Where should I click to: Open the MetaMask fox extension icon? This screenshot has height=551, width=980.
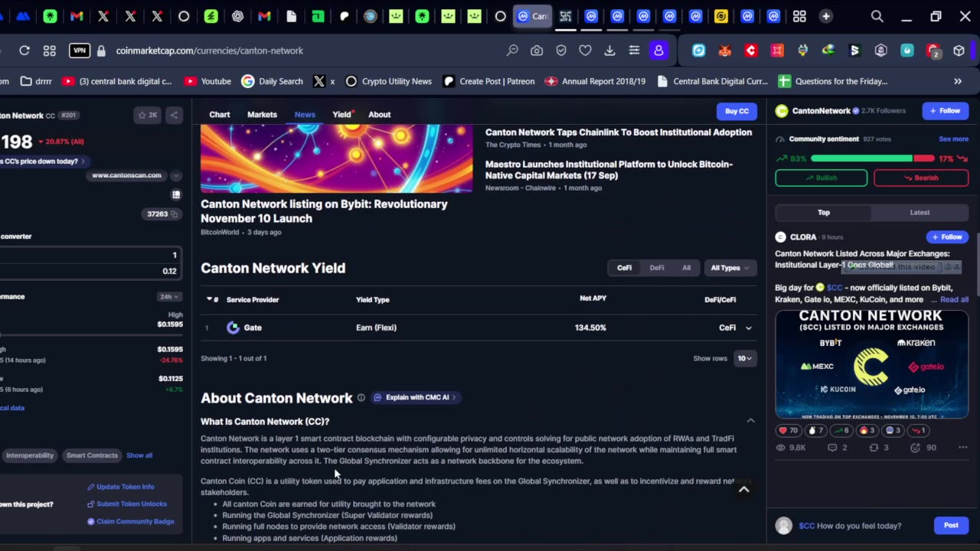724,51
